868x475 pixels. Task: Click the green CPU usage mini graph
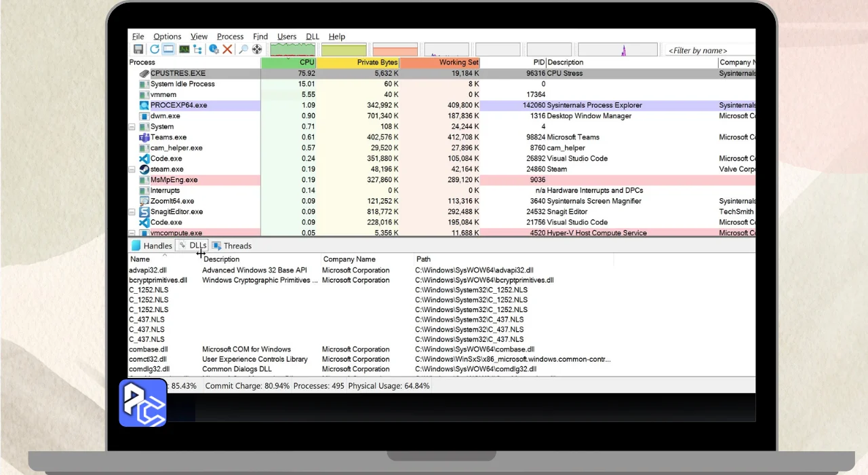292,50
